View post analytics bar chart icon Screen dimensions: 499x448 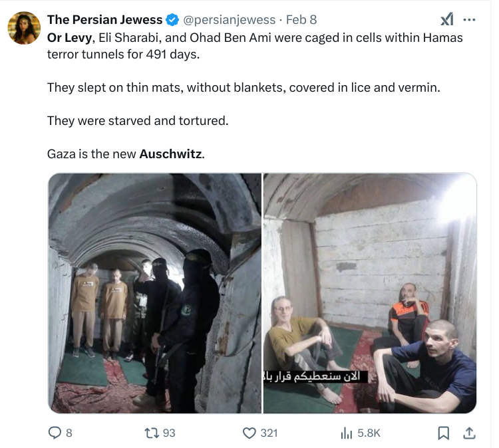[x=346, y=433]
